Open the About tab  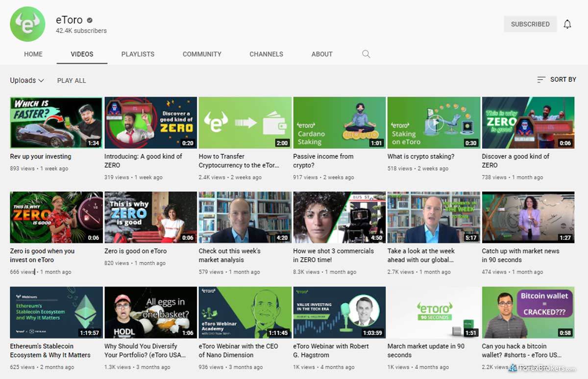(x=322, y=54)
